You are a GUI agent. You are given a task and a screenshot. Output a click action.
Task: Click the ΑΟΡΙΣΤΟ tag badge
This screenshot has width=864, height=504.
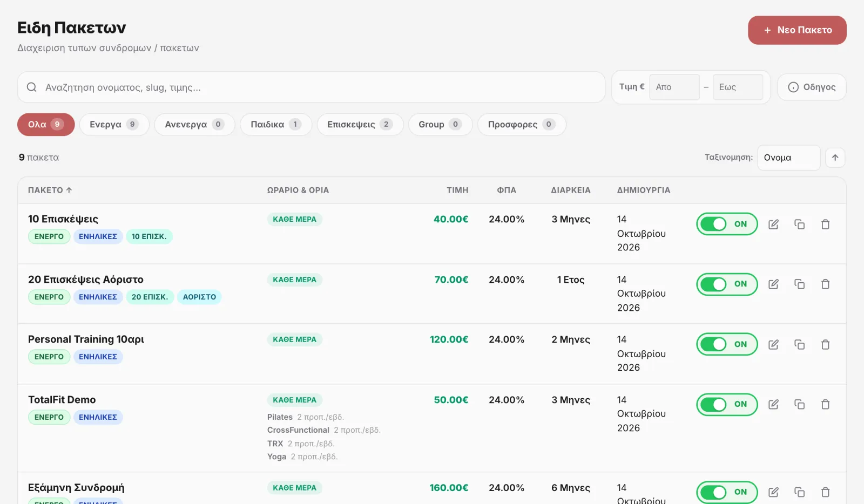click(199, 297)
